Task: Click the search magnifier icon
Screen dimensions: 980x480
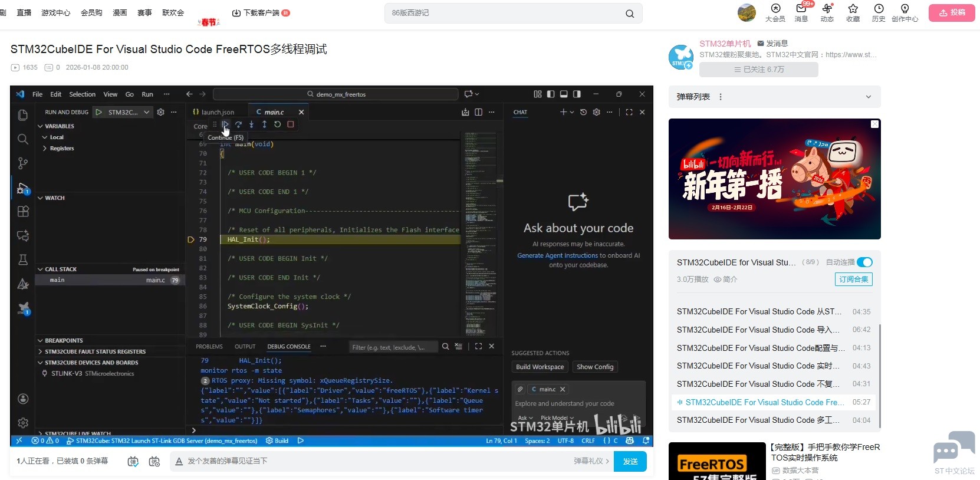Action: click(x=630, y=14)
